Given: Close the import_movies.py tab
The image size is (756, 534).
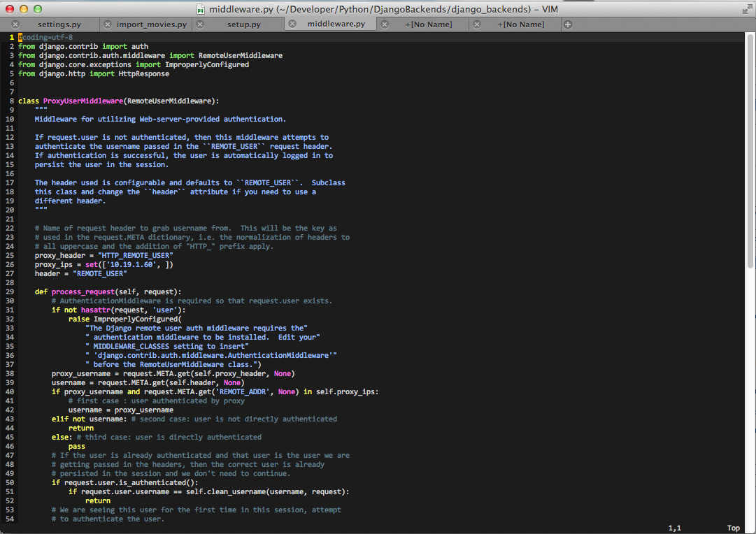Looking at the screenshot, I should coord(107,24).
